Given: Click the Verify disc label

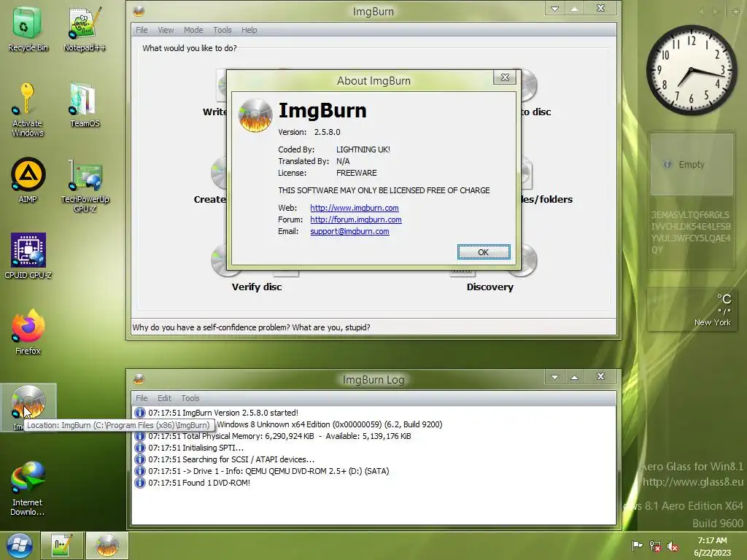Looking at the screenshot, I should (257, 287).
